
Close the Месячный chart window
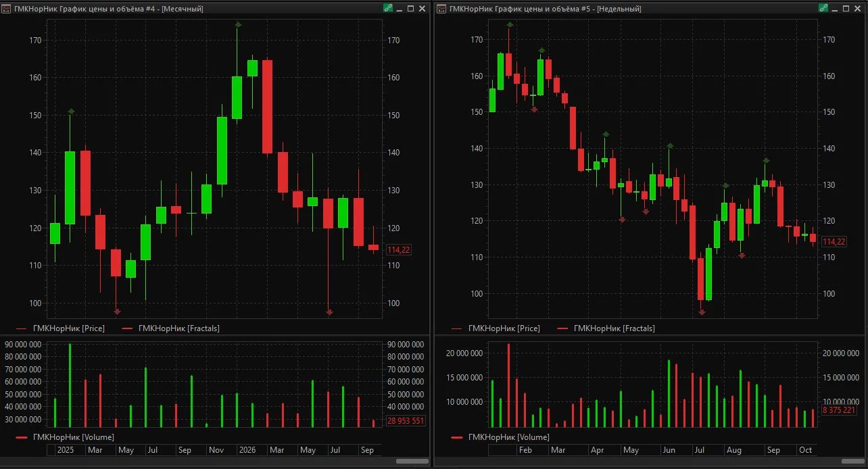[x=422, y=9]
